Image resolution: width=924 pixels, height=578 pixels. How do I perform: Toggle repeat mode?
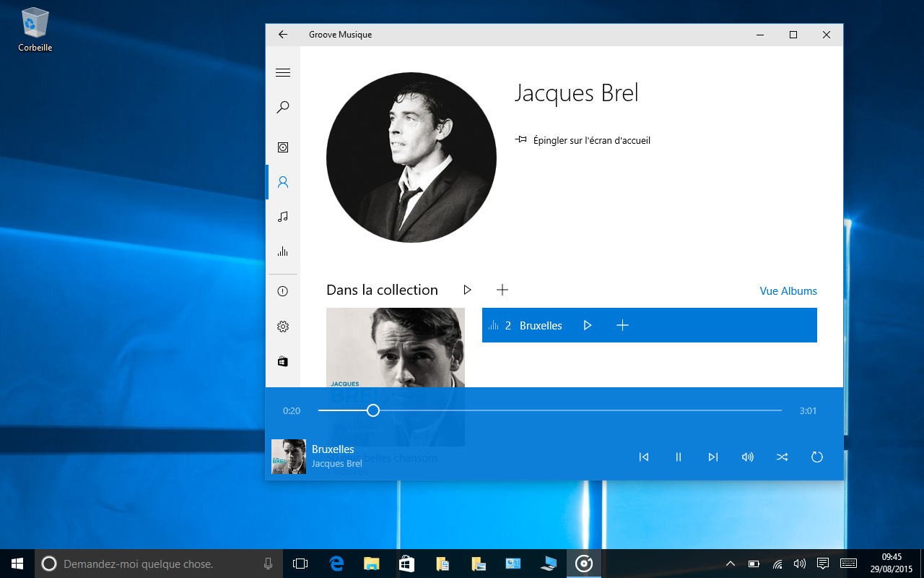(x=817, y=457)
